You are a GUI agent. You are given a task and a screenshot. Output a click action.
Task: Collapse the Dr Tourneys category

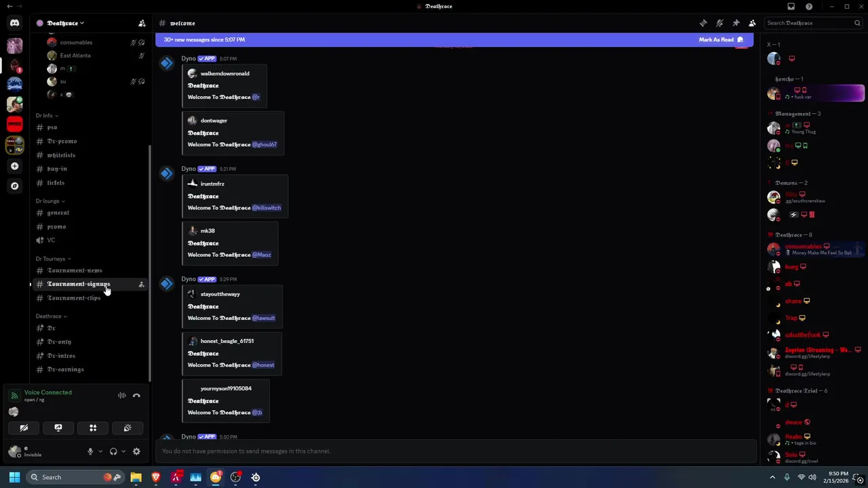pos(54,259)
